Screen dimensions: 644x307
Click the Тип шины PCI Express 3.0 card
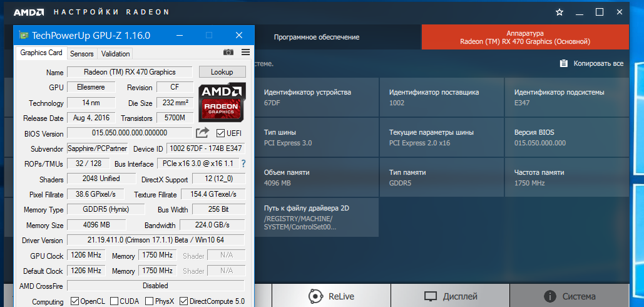point(317,137)
